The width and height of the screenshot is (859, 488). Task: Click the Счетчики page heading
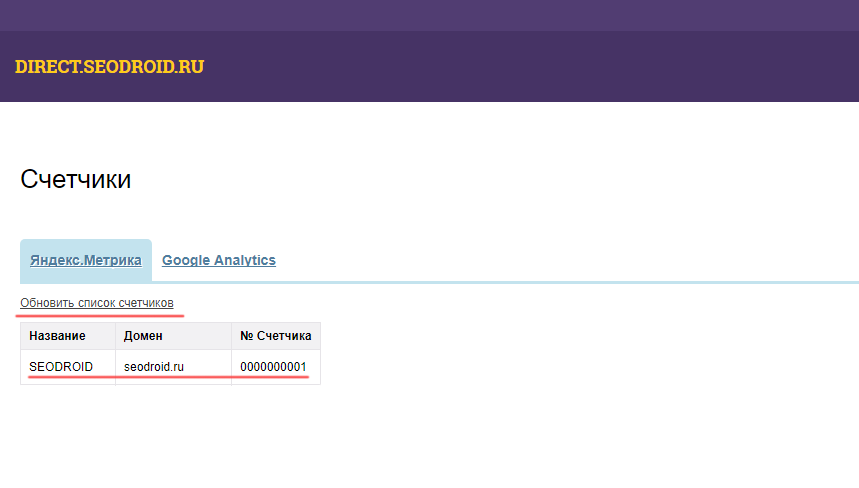tap(75, 180)
